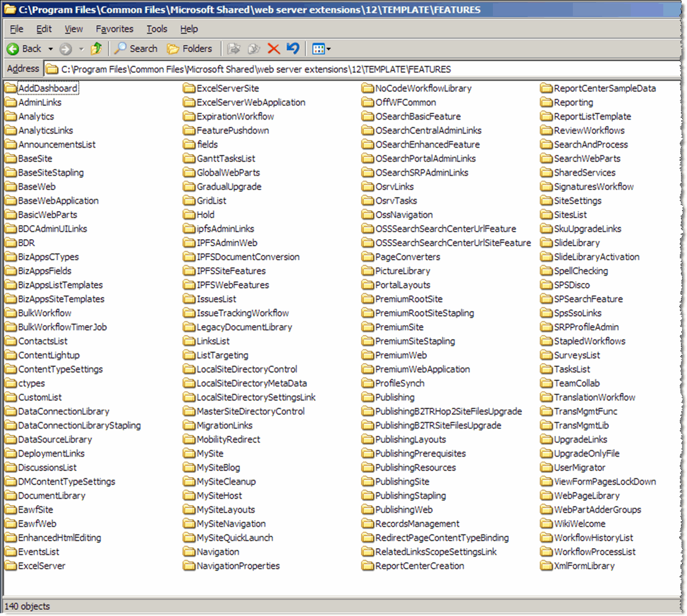687x616 pixels.
Task: Select the RedirectPageContentTypeBinding folder name
Action: click(x=442, y=538)
